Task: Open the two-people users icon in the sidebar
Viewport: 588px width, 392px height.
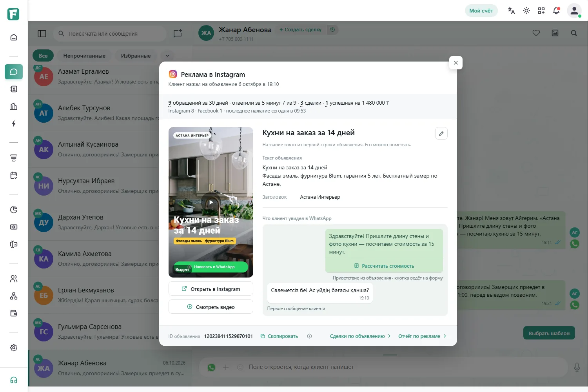Action: pos(14,279)
